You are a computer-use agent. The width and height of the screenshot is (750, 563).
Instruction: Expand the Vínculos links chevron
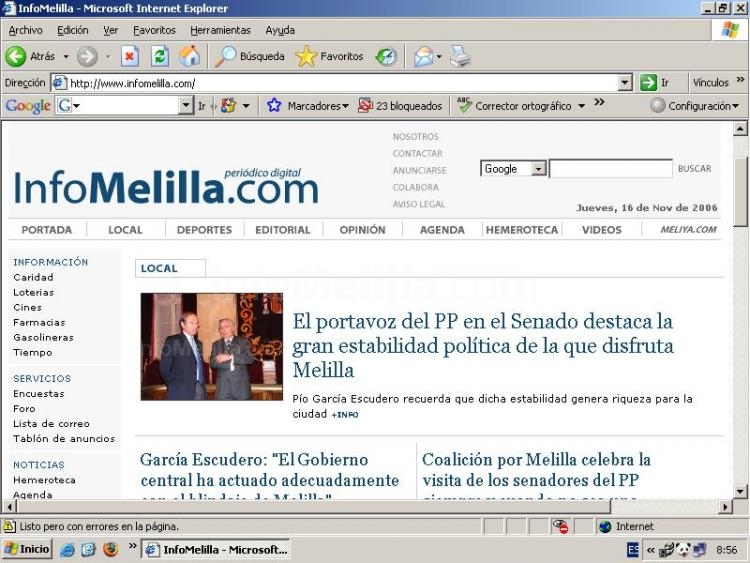[x=740, y=79]
